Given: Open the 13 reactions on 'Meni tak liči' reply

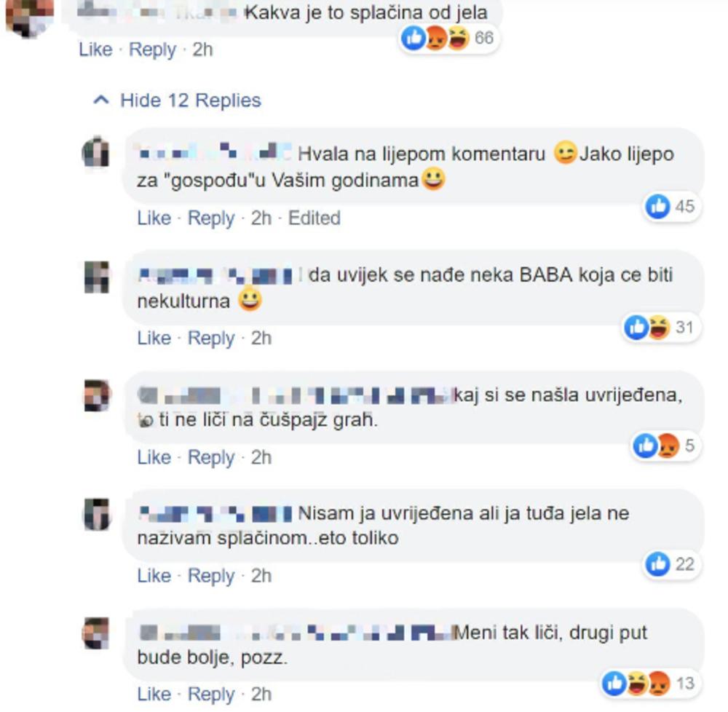Looking at the screenshot, I should tap(649, 683).
